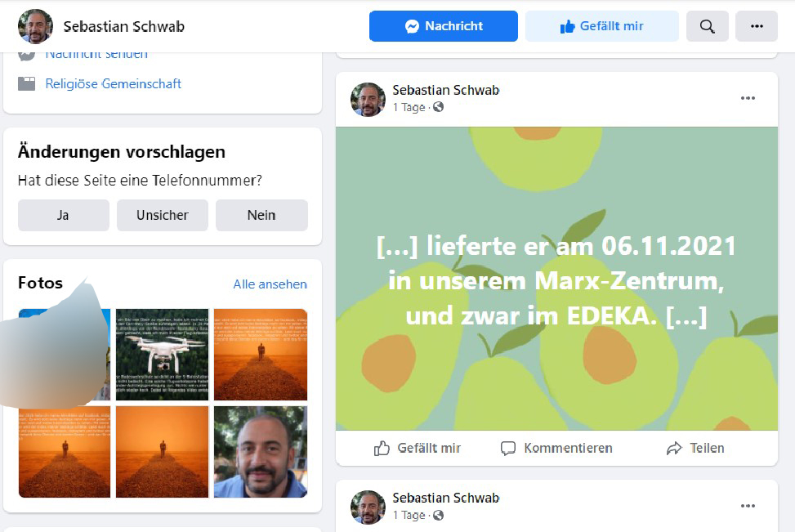Share the post via Teilen arrow
Image resolution: width=795 pixels, height=532 pixels.
tap(674, 449)
